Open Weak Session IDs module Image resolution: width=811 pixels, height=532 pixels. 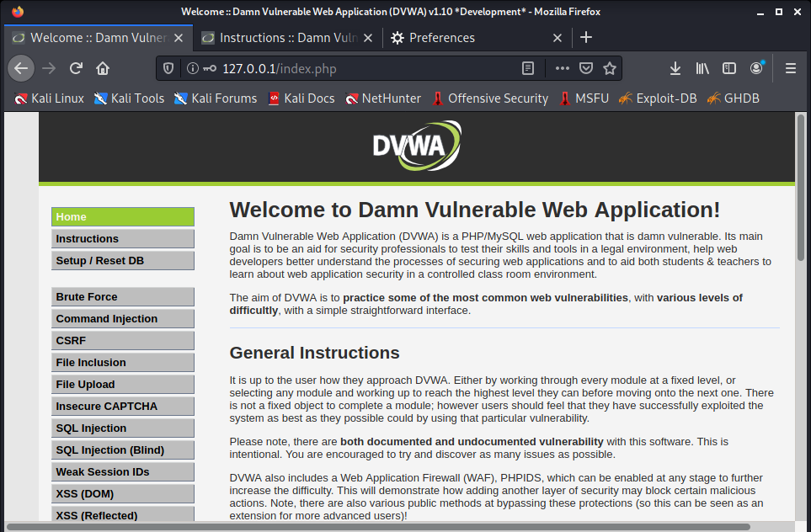pos(123,472)
